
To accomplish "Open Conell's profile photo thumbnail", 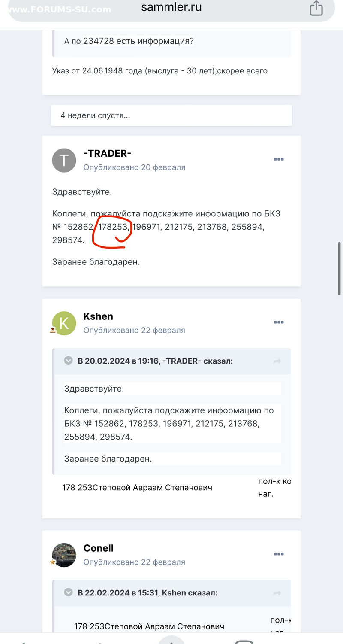I will (x=64, y=555).
